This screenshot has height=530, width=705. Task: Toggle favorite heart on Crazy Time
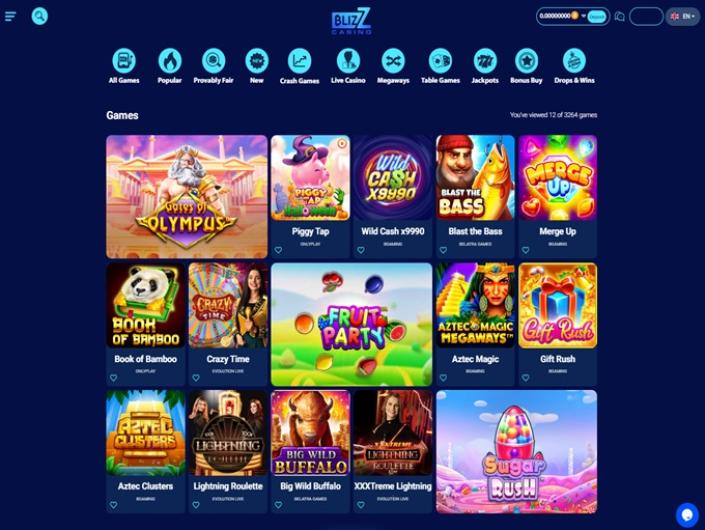(196, 378)
